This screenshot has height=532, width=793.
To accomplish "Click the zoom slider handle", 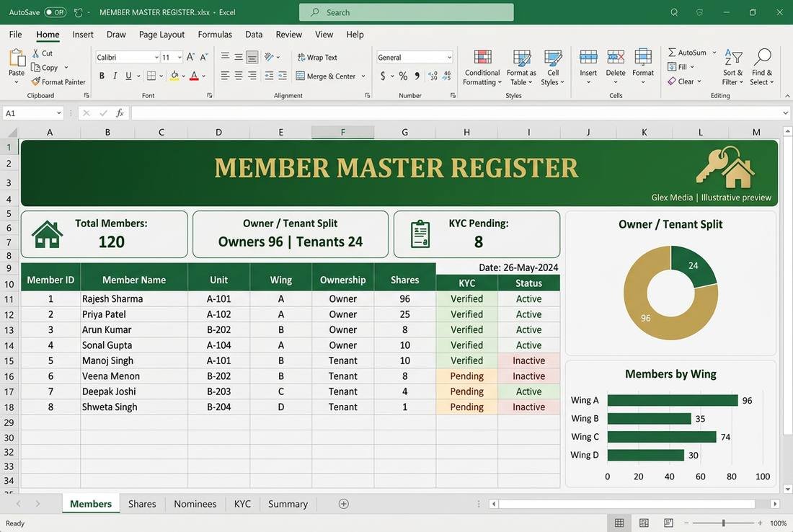I will 724,523.
